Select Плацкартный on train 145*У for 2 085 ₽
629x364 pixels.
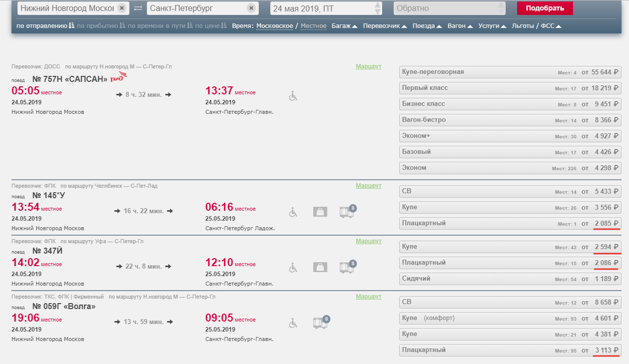coord(510,223)
